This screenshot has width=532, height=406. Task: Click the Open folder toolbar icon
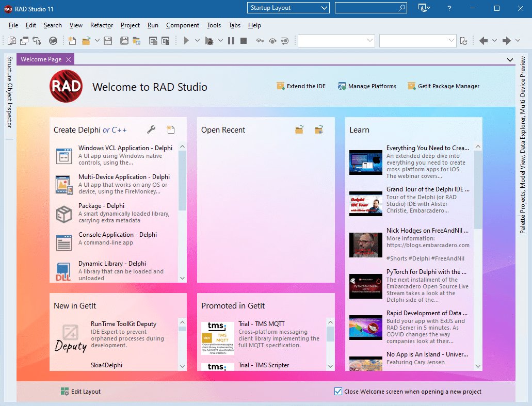[x=86, y=41]
